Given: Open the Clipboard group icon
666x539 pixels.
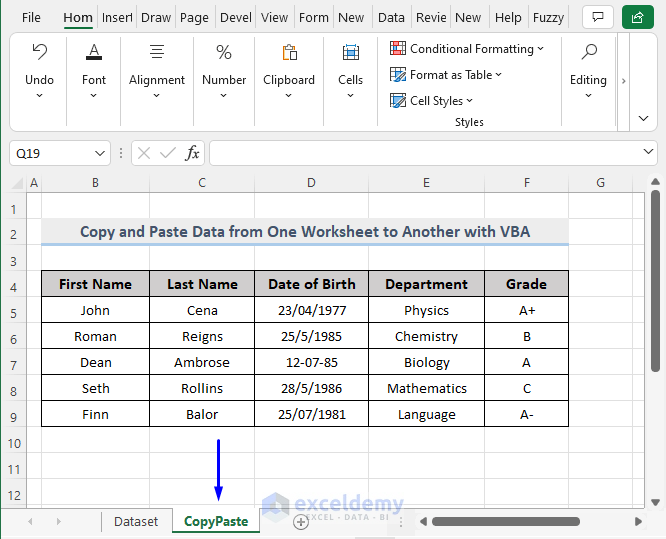Looking at the screenshot, I should 289,53.
